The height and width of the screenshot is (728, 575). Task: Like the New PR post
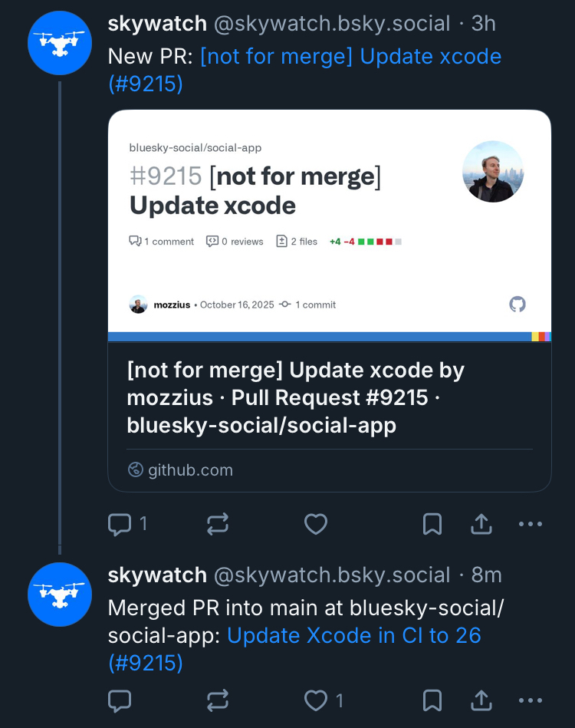click(316, 524)
